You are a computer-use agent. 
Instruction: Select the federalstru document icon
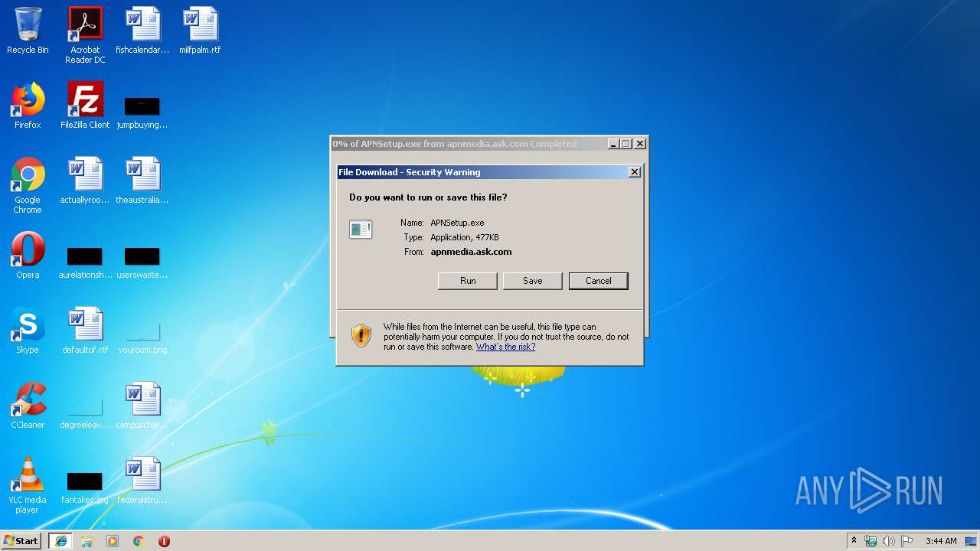(142, 481)
